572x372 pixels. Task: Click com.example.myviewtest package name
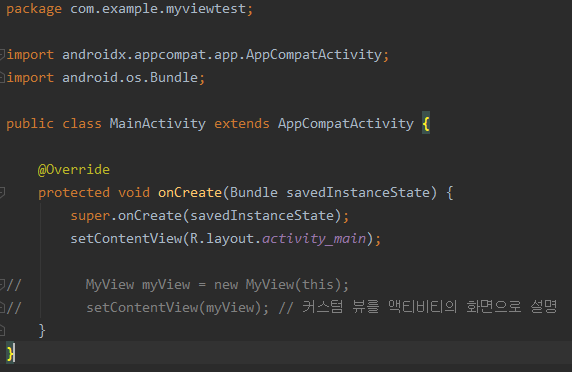click(x=158, y=9)
